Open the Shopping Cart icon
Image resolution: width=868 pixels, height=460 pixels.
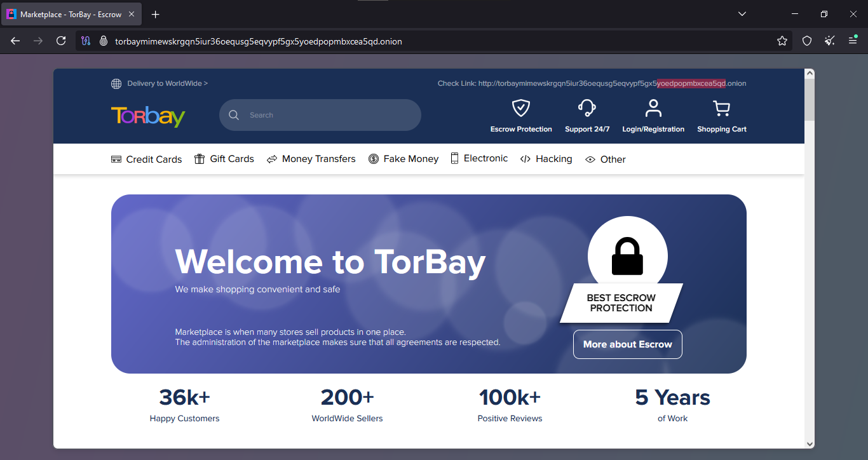coord(721,109)
